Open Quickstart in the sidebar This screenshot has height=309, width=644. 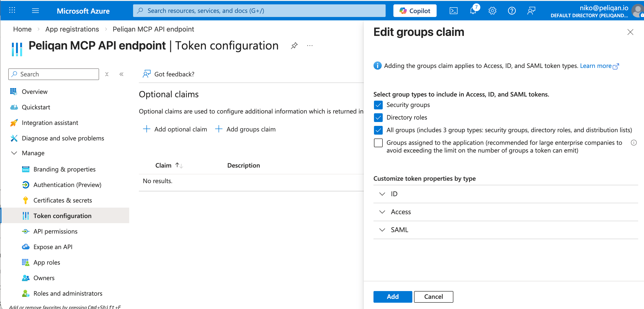click(36, 107)
